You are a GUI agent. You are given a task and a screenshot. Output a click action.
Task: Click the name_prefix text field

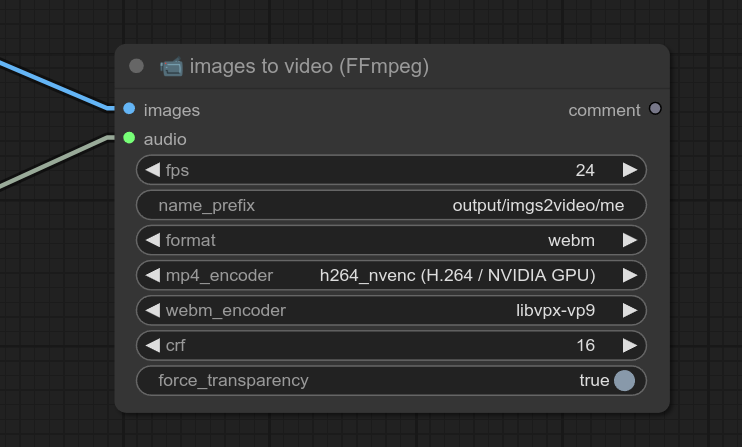pyautogui.click(x=391, y=205)
